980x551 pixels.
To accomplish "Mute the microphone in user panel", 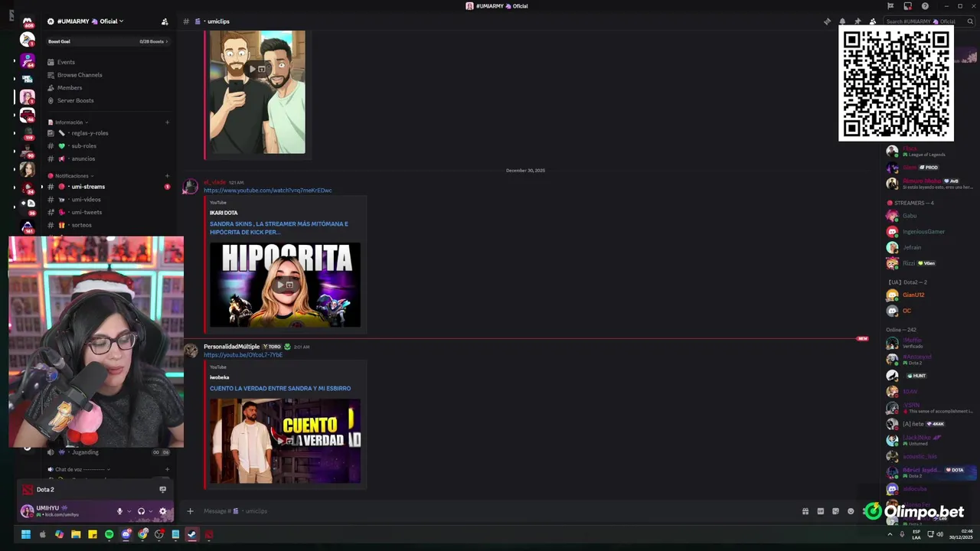I will coord(119,511).
